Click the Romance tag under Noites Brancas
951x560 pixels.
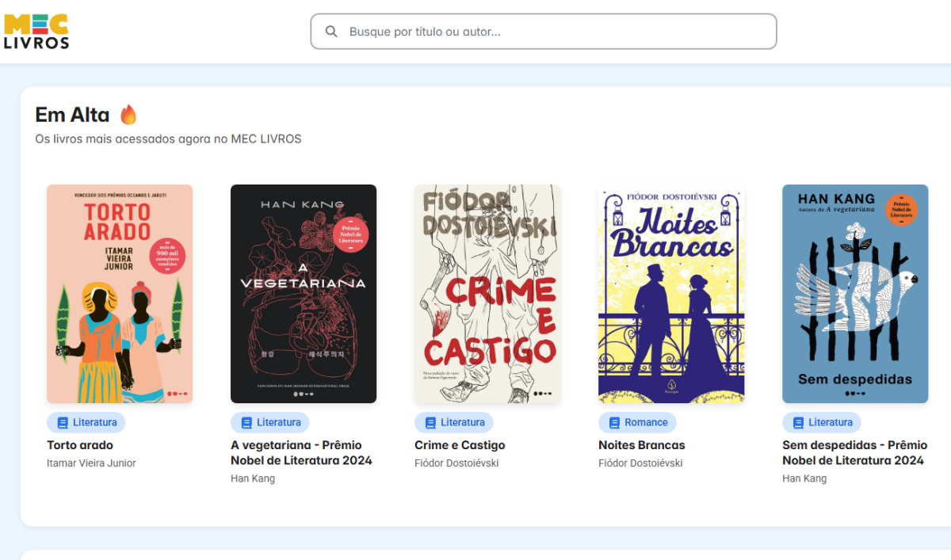(x=637, y=422)
